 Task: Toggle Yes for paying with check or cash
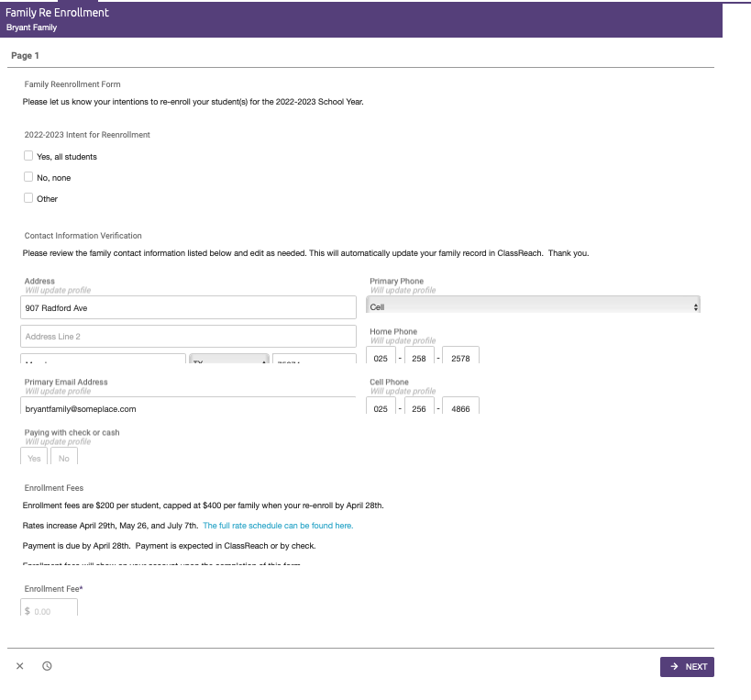33,457
